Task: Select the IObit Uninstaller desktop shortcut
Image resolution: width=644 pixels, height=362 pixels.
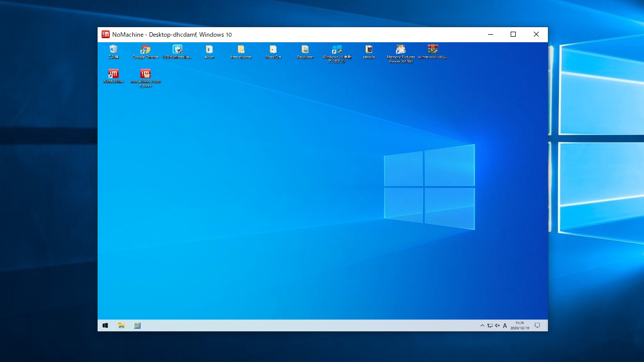Action: [x=178, y=52]
